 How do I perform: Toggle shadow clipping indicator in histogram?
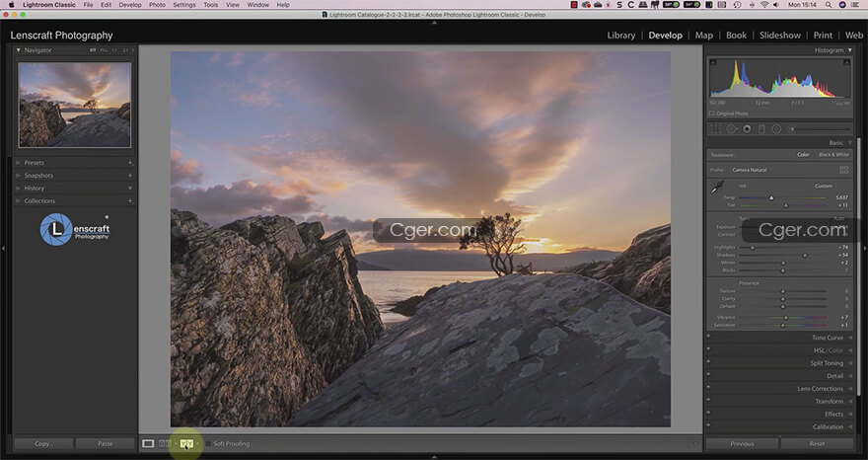tap(713, 62)
